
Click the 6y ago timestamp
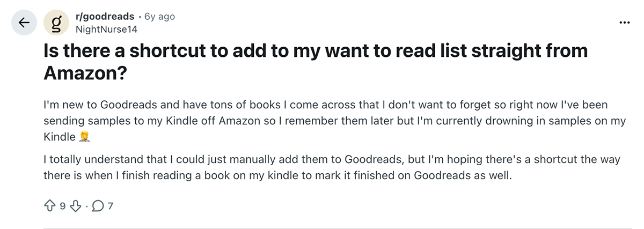pyautogui.click(x=160, y=17)
